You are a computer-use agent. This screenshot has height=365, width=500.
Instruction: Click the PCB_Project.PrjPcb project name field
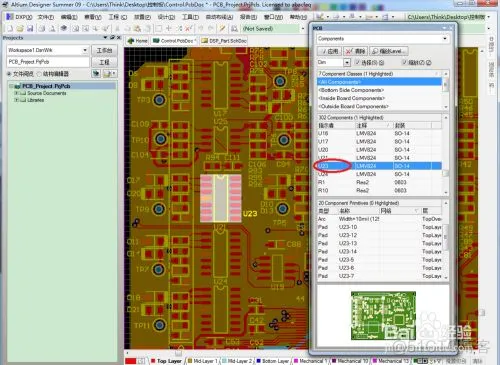(48, 62)
